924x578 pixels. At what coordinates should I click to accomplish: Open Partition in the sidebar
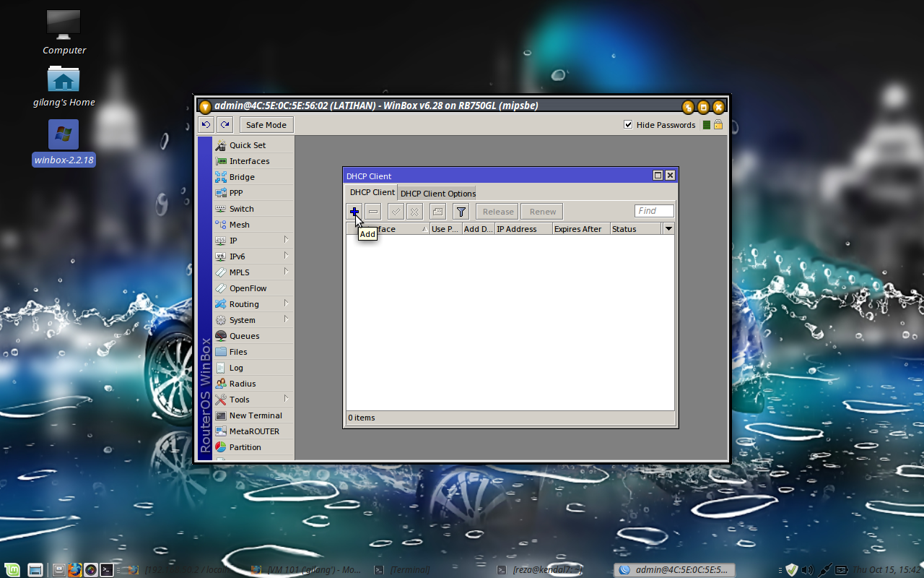pos(253,447)
